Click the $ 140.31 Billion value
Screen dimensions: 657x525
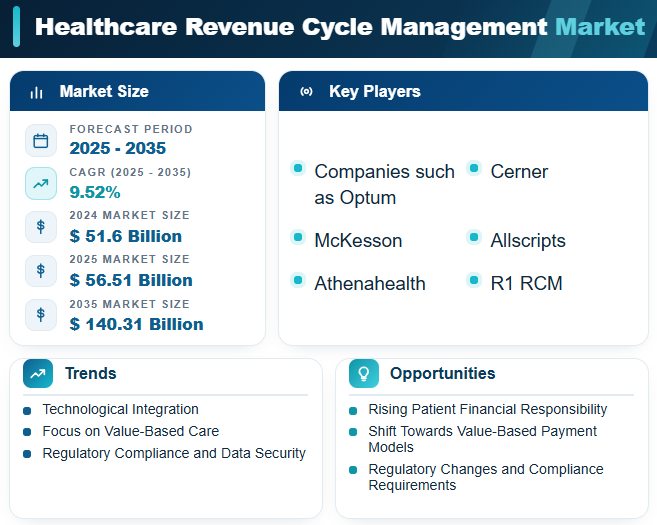[x=137, y=324]
